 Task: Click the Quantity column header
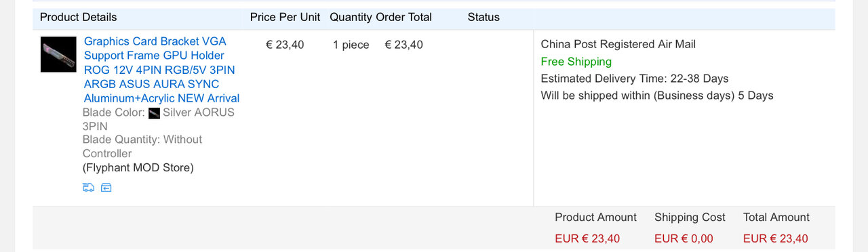(x=351, y=17)
